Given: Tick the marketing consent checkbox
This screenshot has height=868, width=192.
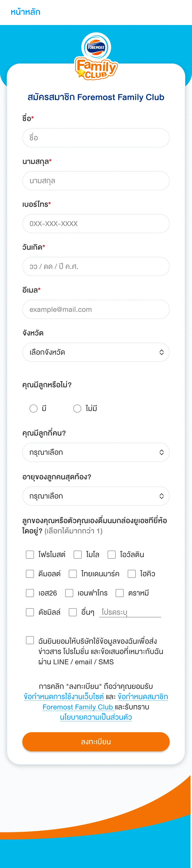Looking at the screenshot, I should 30,640.
